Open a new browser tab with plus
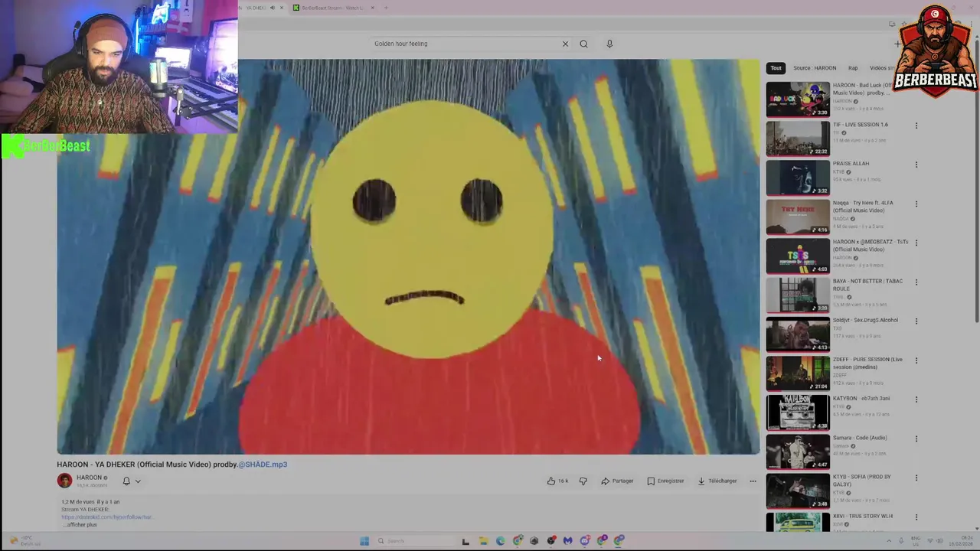The width and height of the screenshot is (980, 551). [x=386, y=8]
